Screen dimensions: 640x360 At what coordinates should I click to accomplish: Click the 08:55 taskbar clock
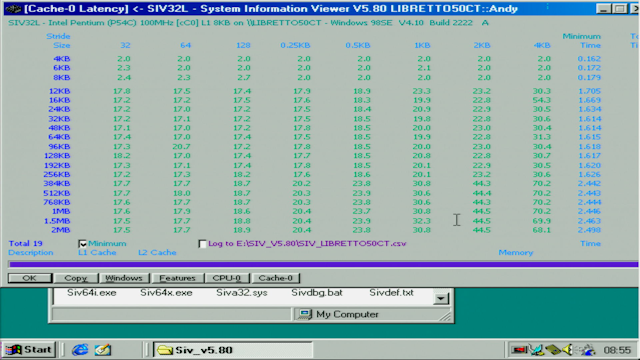[617, 350]
